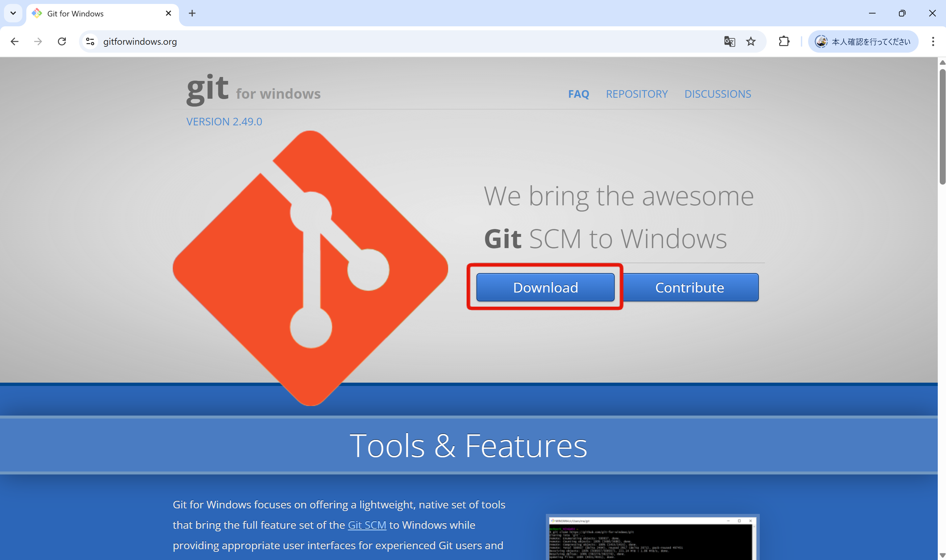Follow the Git SCM hyperlink
The width and height of the screenshot is (946, 560).
click(367, 524)
